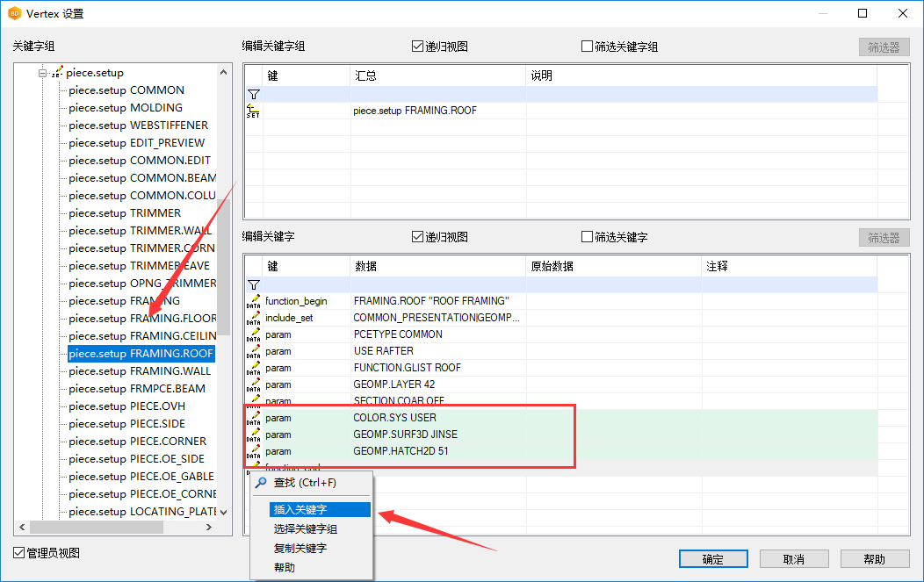Click DATA icon of USE RAFTER row

253,352
